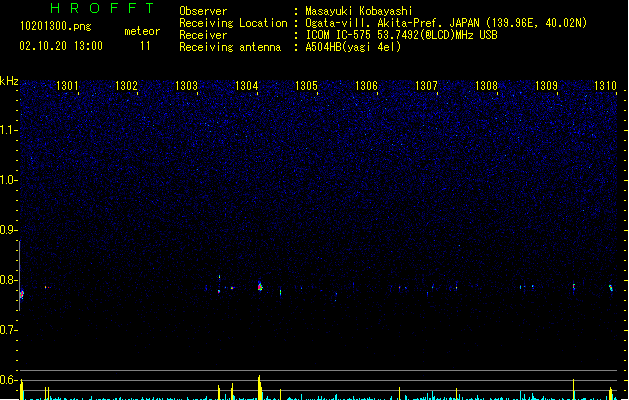The image size is (629, 400).
Task: Click the date stamp 02.10.20 13:00
Action: point(61,46)
